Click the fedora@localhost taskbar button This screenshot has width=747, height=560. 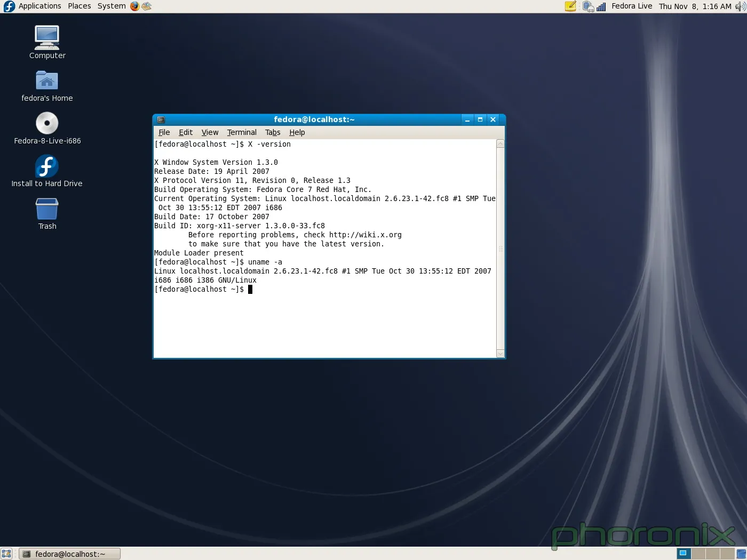pos(69,554)
